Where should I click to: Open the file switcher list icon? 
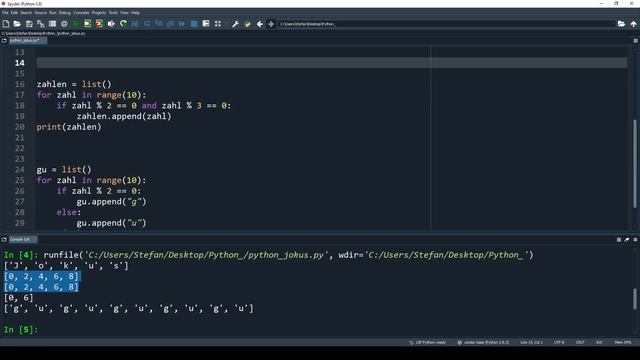click(52, 24)
